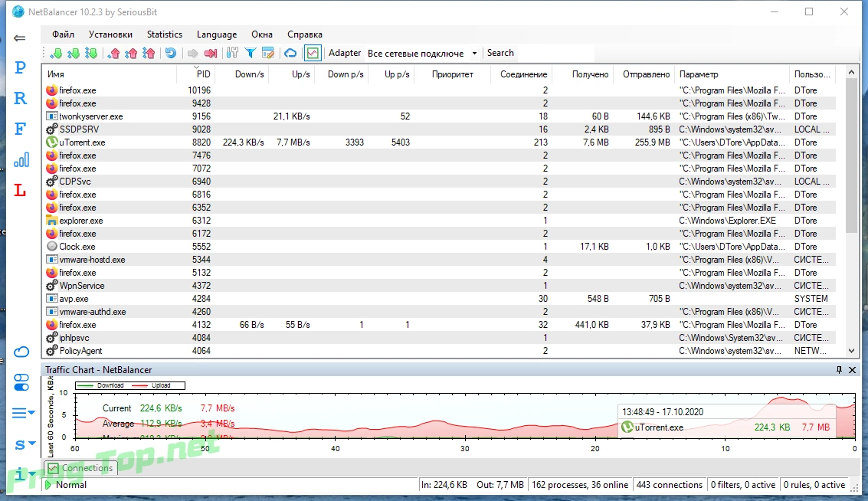868x501 pixels.
Task: Click the cloud icon in left sidebar
Action: 21,352
